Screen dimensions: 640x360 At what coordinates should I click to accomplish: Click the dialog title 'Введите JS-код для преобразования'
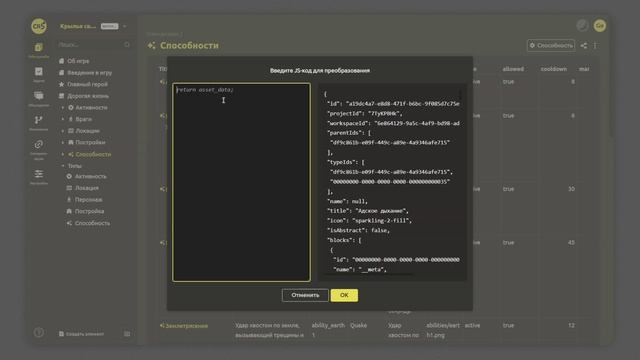[320, 71]
